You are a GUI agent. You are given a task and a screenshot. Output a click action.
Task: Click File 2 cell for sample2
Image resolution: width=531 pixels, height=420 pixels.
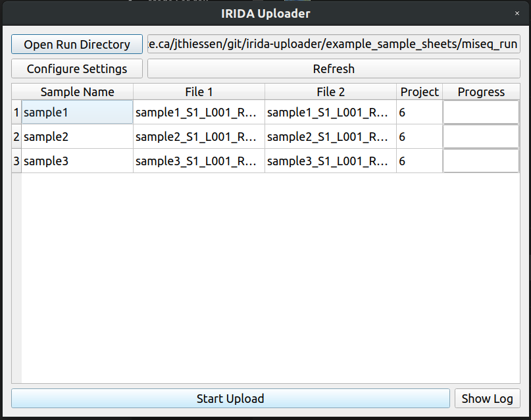click(x=330, y=136)
